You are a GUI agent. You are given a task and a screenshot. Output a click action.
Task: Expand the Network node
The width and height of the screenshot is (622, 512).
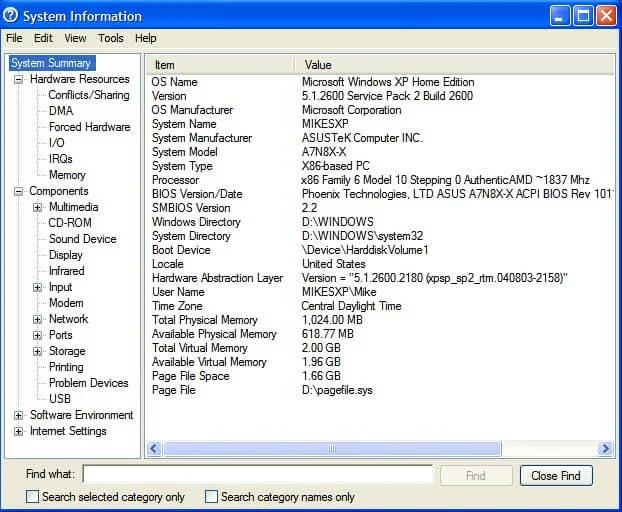[x=37, y=319]
